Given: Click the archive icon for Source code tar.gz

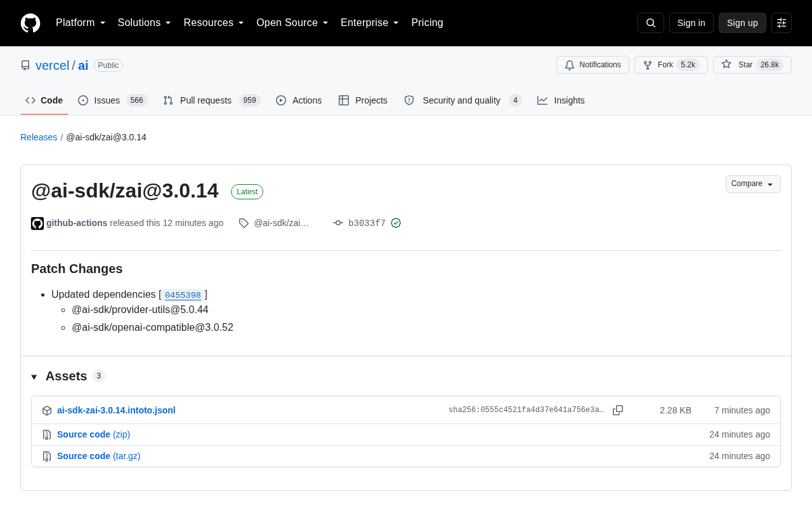Looking at the screenshot, I should click(47, 457).
